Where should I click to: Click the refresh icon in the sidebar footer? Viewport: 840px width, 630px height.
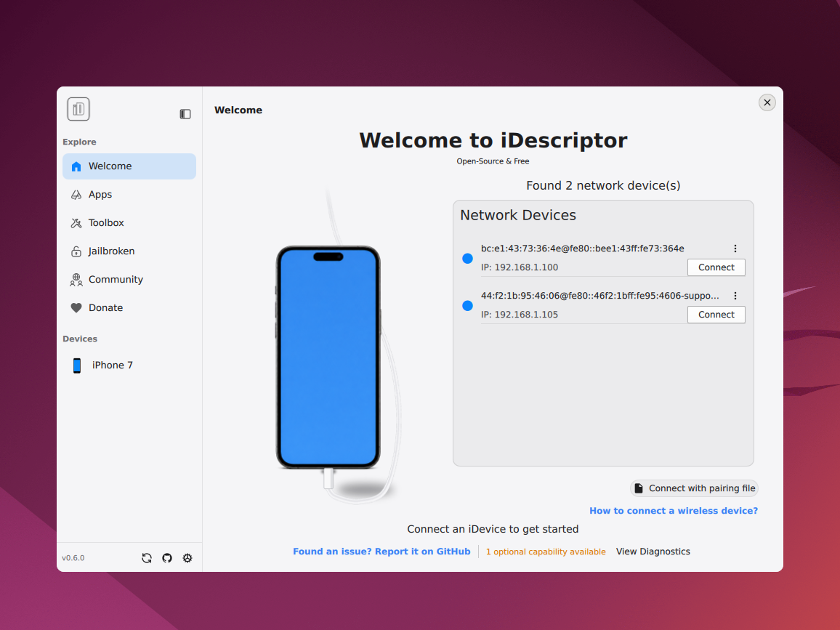147,558
